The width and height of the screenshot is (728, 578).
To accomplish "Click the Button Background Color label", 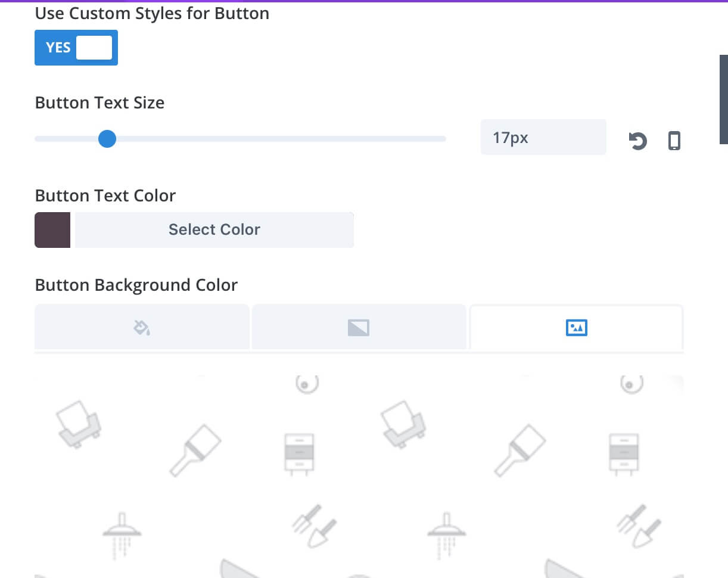I will [136, 285].
